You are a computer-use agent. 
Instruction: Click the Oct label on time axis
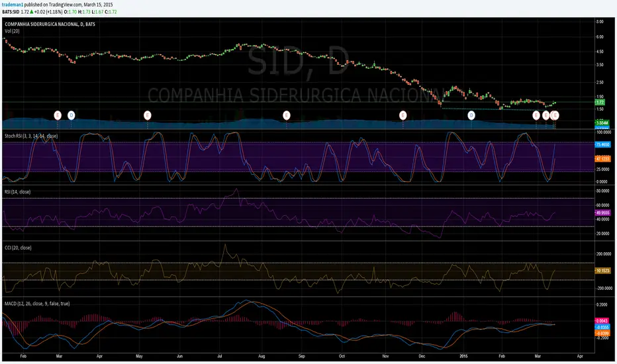342,356
